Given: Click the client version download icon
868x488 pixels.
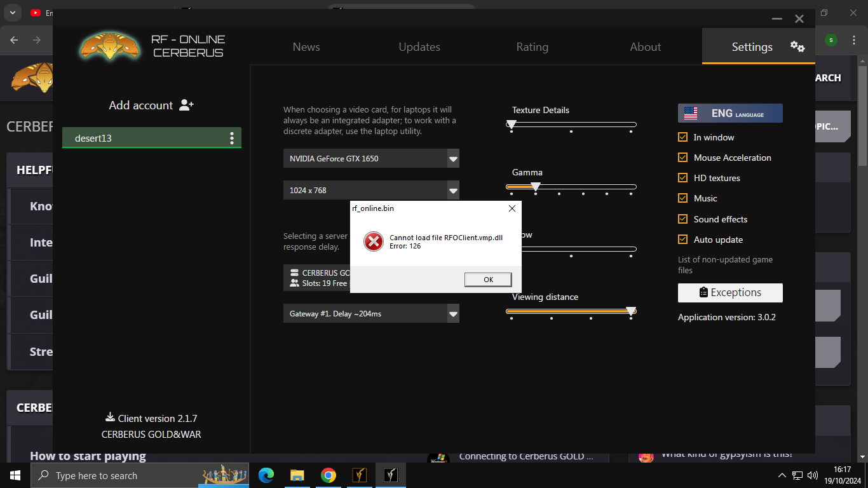Looking at the screenshot, I should [110, 417].
